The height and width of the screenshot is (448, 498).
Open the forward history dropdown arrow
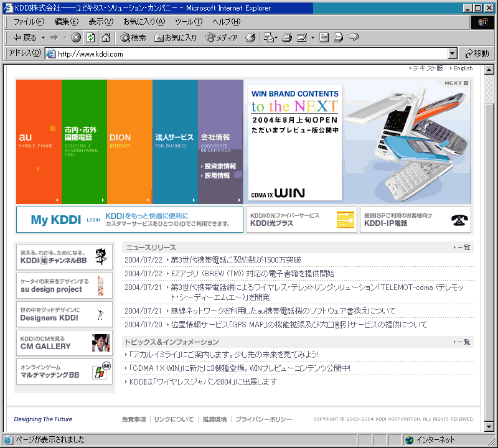pyautogui.click(x=65, y=38)
